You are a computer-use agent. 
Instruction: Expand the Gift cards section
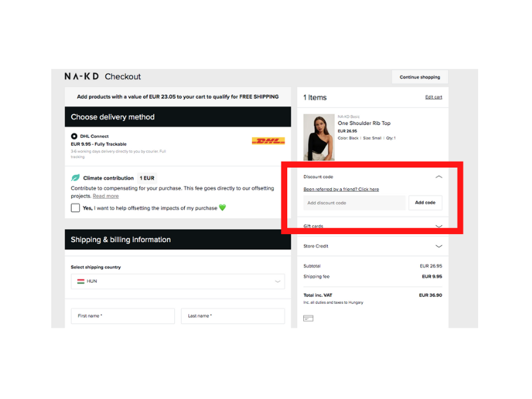[439, 226]
